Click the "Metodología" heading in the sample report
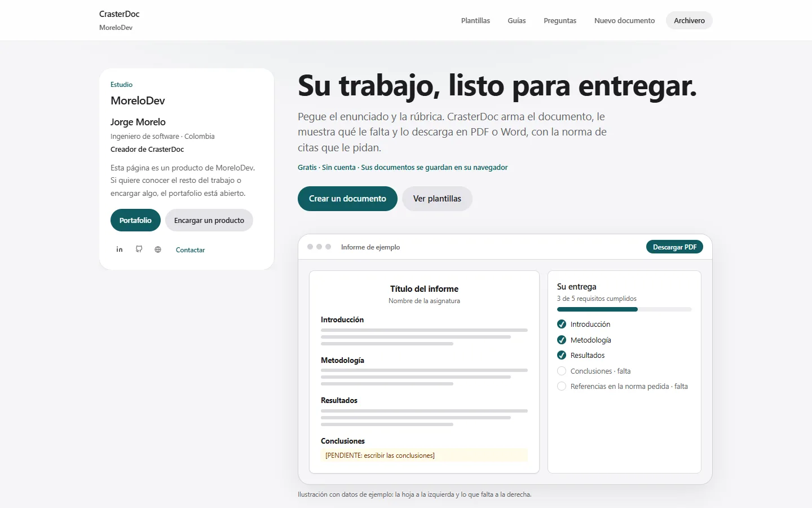The height and width of the screenshot is (508, 812). tap(342, 361)
